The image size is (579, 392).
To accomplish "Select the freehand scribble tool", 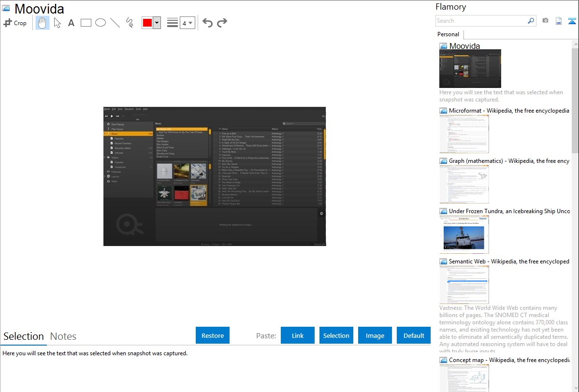I will point(130,23).
